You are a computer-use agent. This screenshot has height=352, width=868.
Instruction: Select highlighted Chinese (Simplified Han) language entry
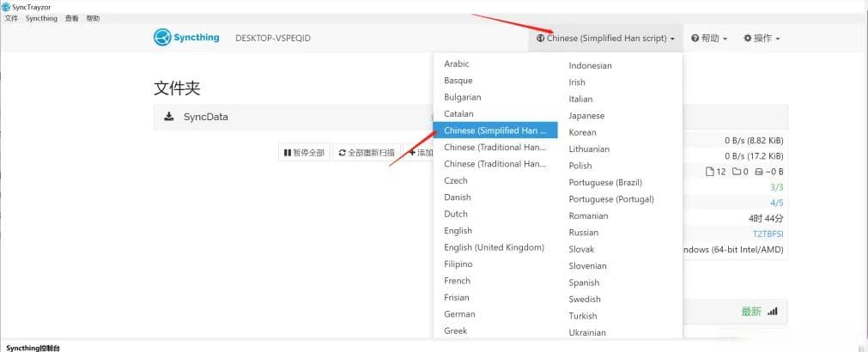click(x=495, y=130)
